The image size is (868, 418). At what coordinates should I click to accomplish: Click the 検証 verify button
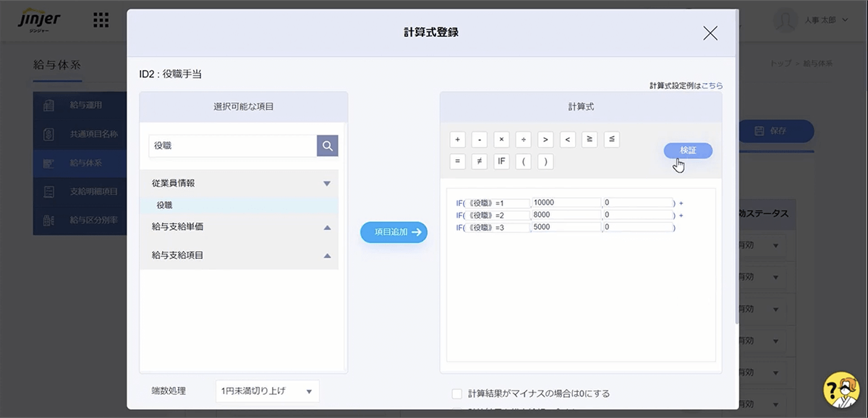(688, 150)
